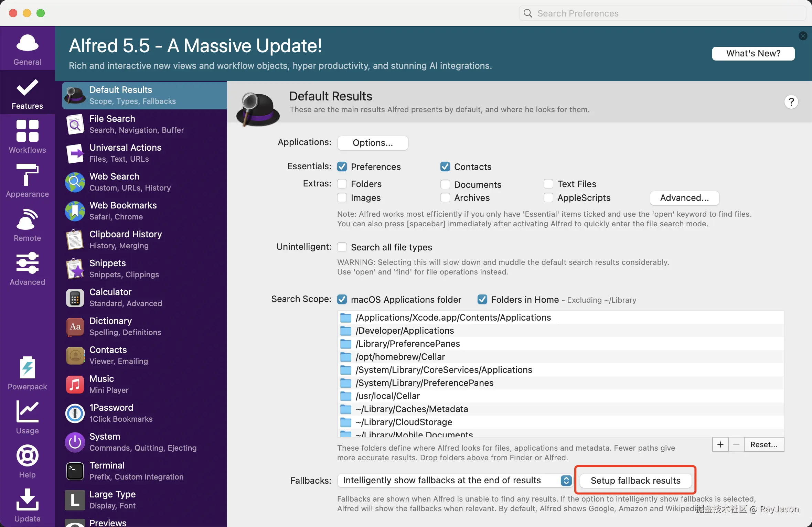Enable the Folders extras checkbox
812x527 pixels.
pyautogui.click(x=342, y=184)
